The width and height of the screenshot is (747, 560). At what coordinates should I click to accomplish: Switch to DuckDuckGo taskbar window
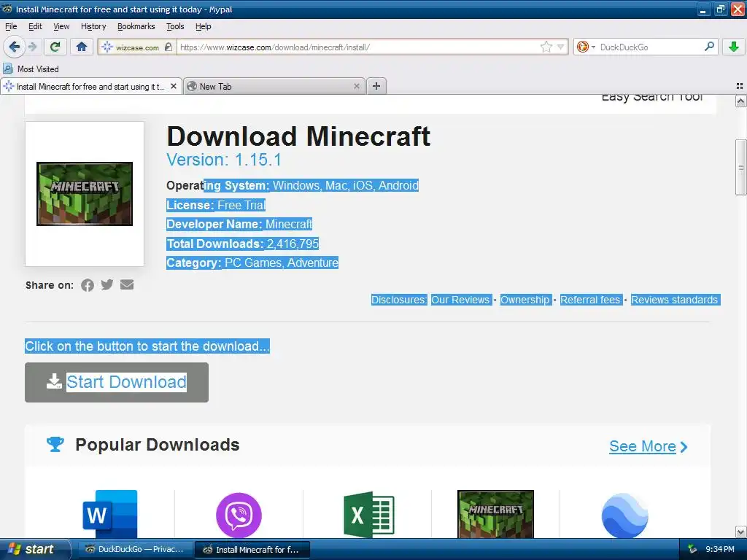[134, 549]
